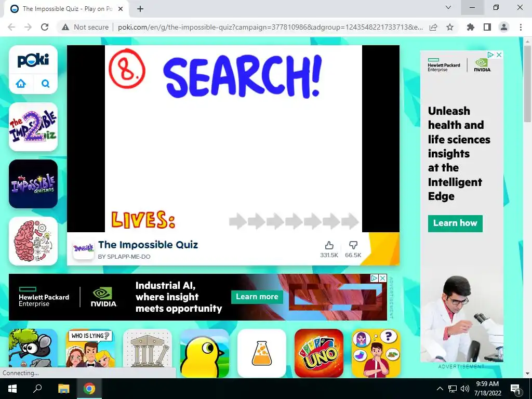The width and height of the screenshot is (532, 399).
Task: Open the Chrome profile avatar
Action: tap(504, 27)
